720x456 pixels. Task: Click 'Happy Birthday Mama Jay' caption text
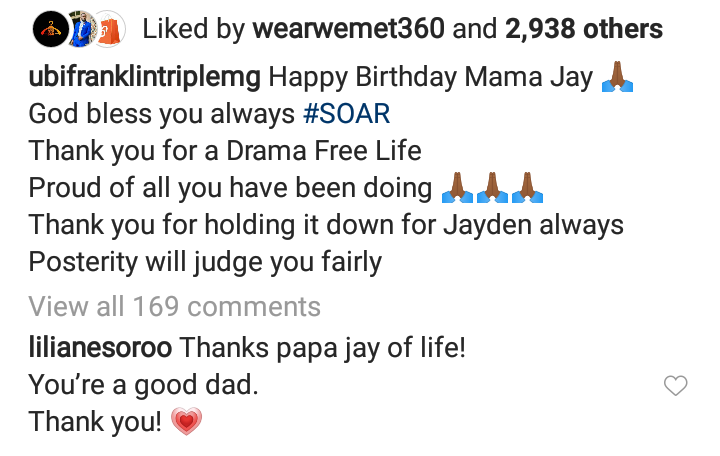[x=430, y=77]
